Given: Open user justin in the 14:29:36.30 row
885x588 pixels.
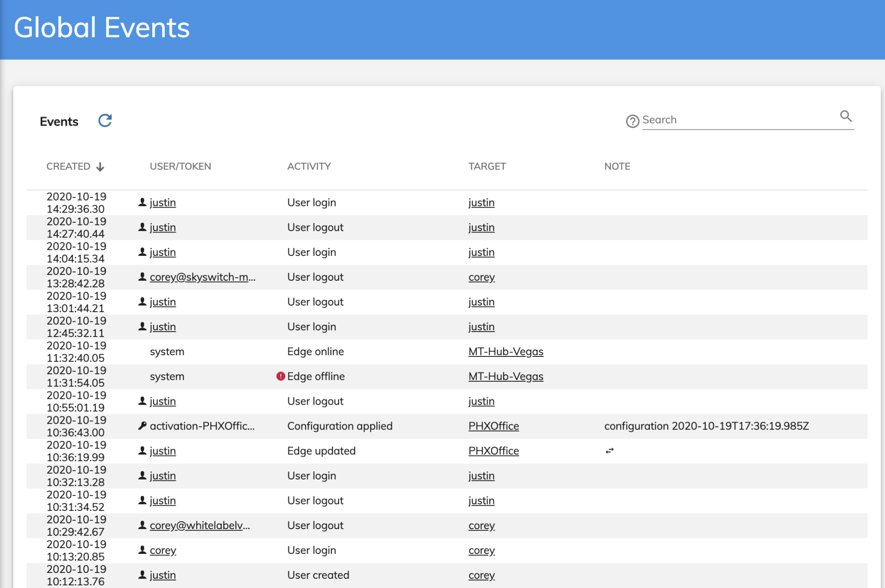Looking at the screenshot, I should coord(162,203).
